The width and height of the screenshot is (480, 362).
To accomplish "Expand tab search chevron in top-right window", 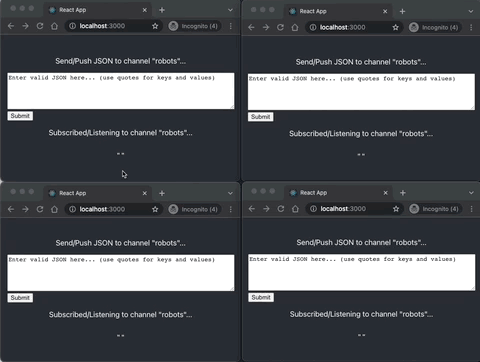I will pyautogui.click(x=471, y=11).
